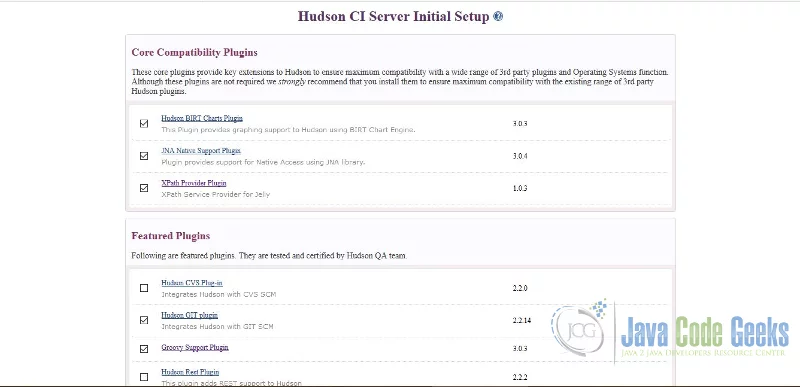
Task: Click the BIRT Chart Engine description text
Action: [x=288, y=130]
